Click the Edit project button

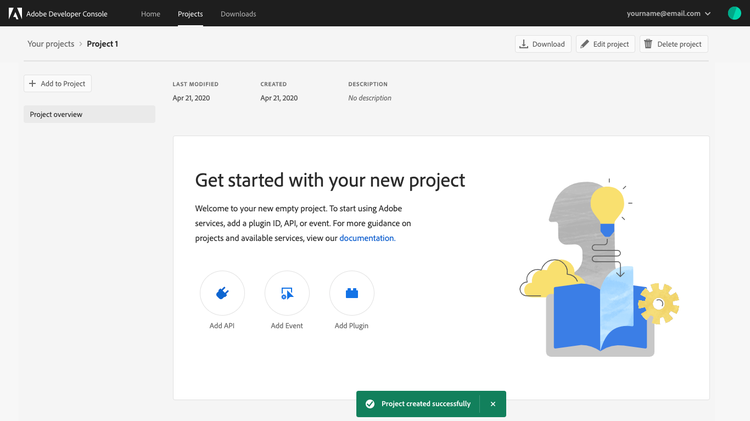(x=605, y=44)
